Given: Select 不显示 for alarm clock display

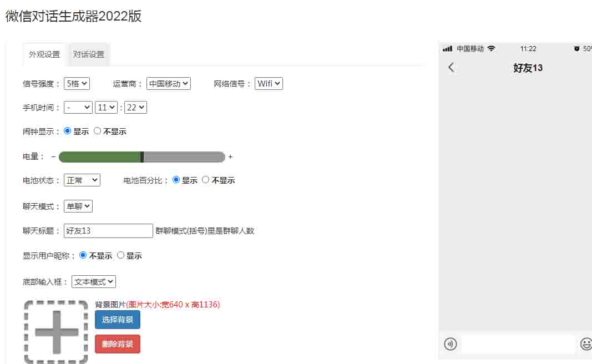Looking at the screenshot, I should coord(98,132).
